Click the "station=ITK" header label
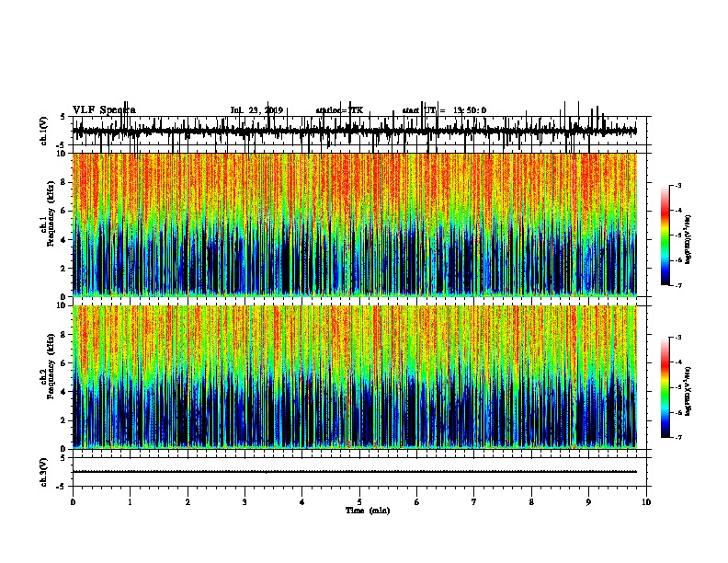Viewport: 728px width, 563px height. point(339,110)
